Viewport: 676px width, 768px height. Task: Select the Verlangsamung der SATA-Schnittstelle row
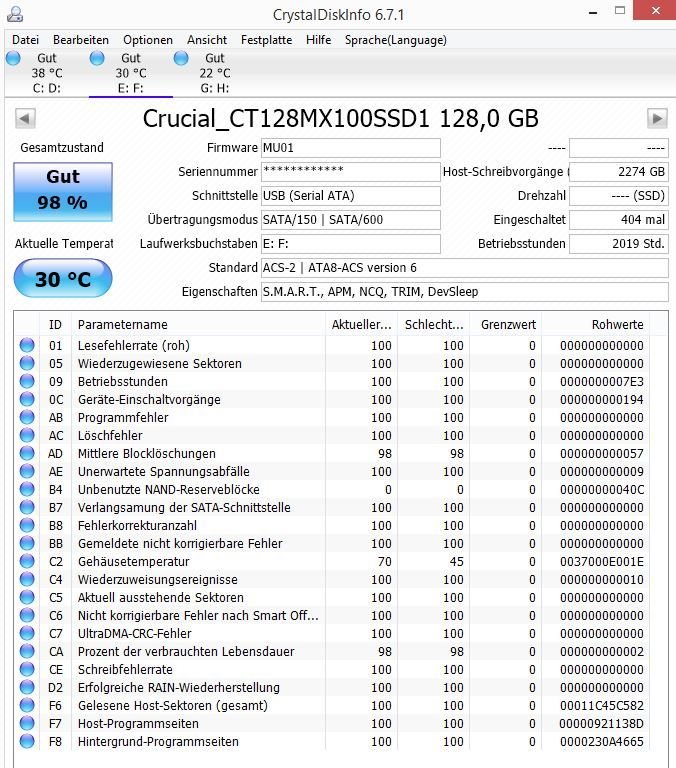[332, 507]
